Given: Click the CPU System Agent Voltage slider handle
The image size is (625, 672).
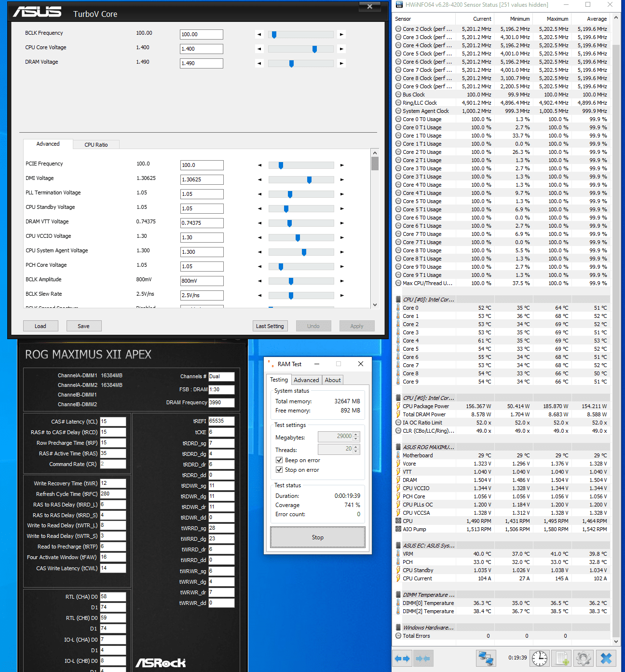Looking at the screenshot, I should point(304,252).
